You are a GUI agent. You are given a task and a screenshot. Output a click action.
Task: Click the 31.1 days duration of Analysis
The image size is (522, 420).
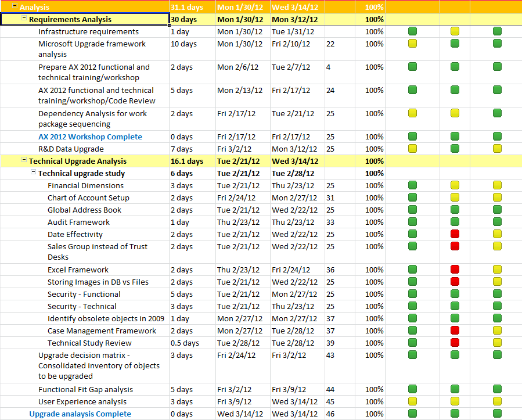tap(187, 8)
